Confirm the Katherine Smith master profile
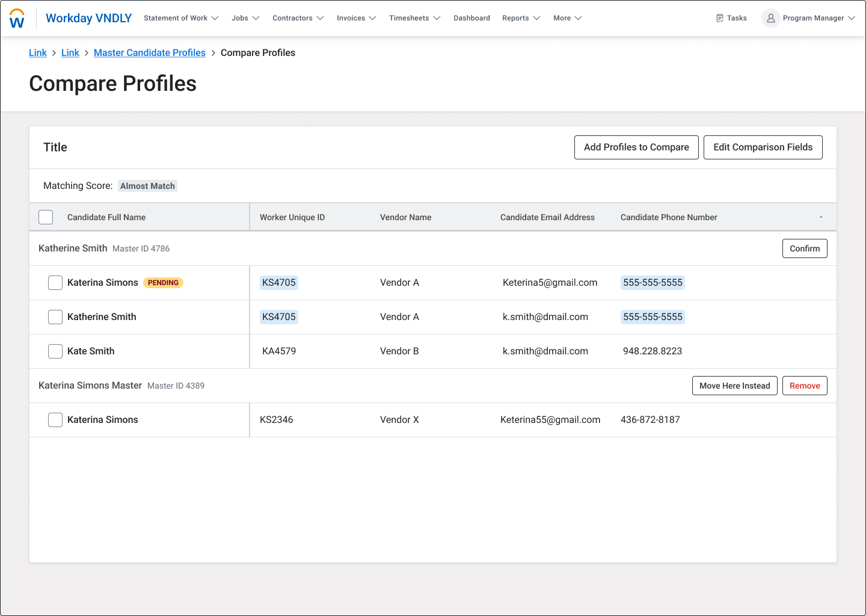The image size is (866, 616). (805, 248)
